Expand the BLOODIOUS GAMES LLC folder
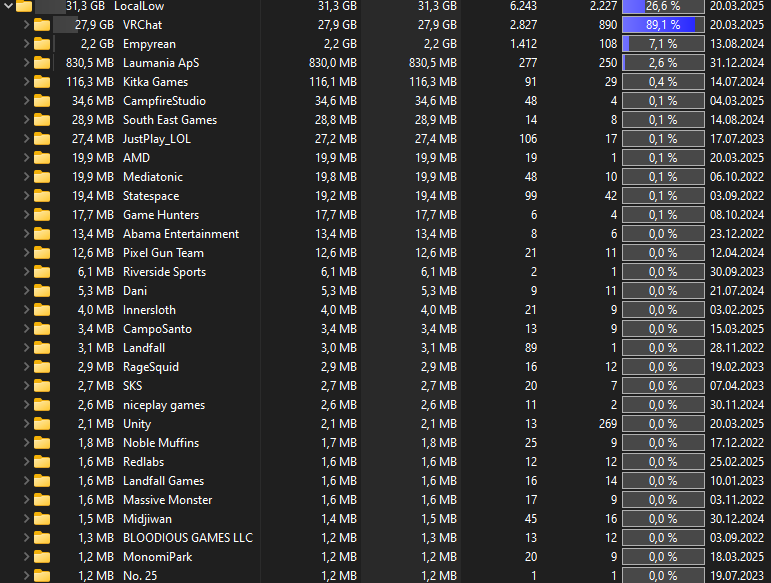This screenshot has height=583, width=771. (x=27, y=538)
